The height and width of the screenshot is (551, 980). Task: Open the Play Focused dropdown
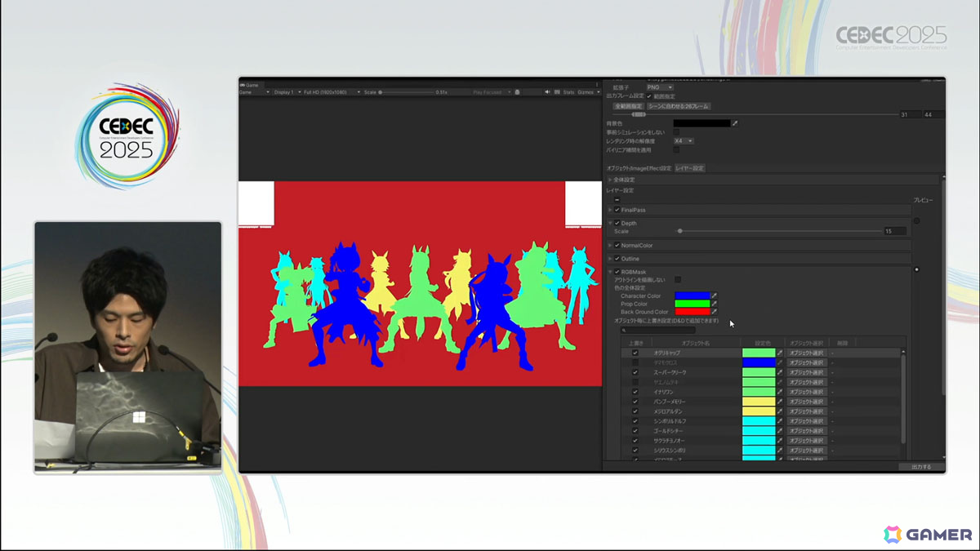tap(492, 92)
